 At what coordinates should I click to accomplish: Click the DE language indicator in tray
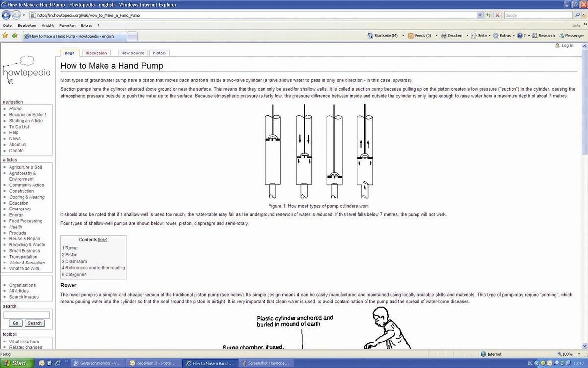click(x=530, y=363)
